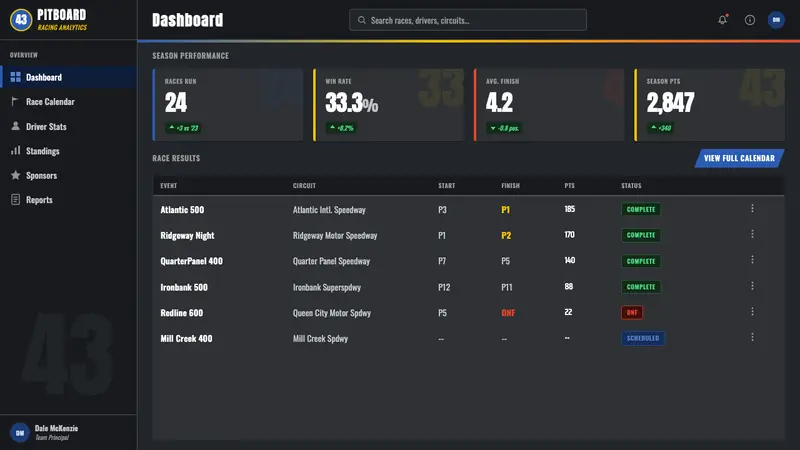Click the red DNF status badge
Screen dimensions: 800x450
[x=632, y=312]
